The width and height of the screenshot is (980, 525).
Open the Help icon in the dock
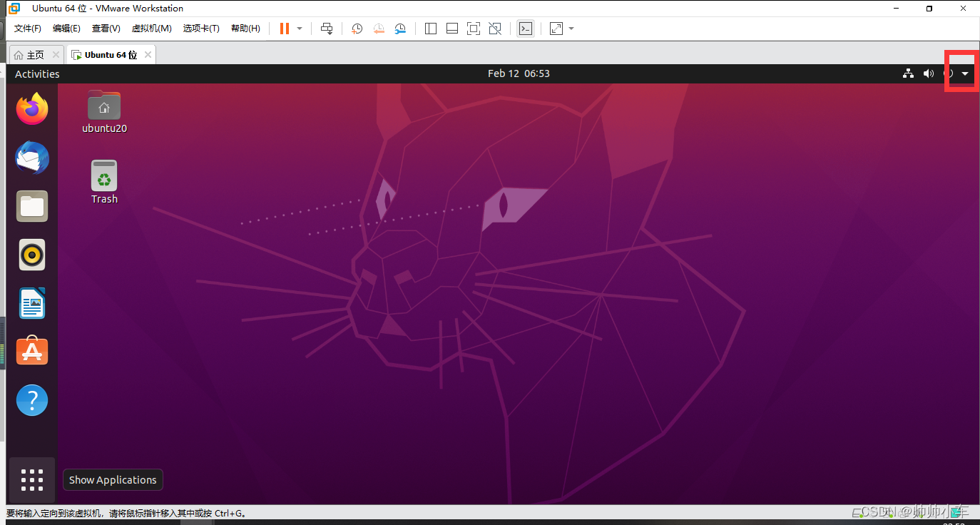point(32,400)
